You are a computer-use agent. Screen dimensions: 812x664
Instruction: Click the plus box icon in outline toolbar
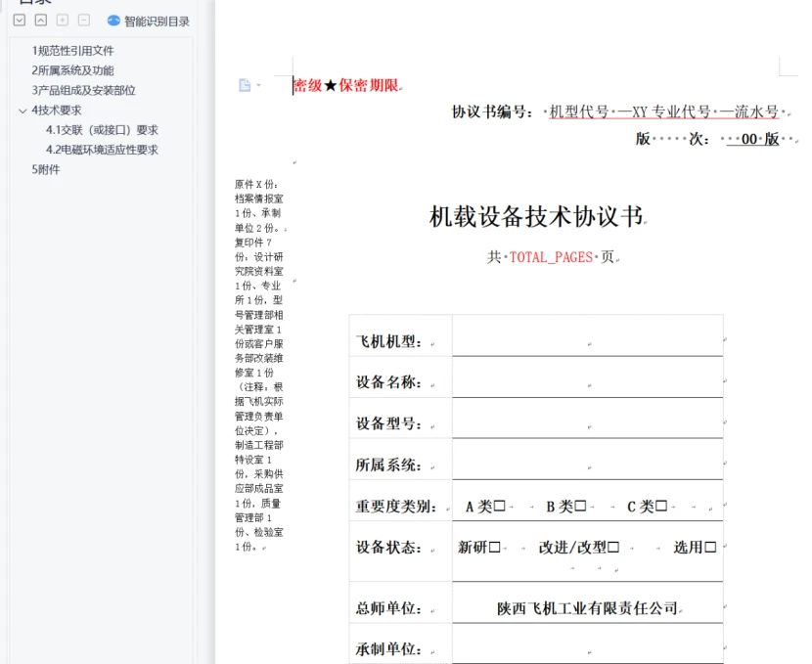click(x=63, y=21)
